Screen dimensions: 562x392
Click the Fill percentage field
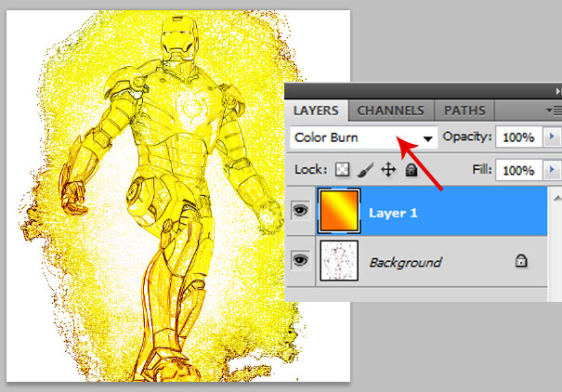[x=518, y=170]
